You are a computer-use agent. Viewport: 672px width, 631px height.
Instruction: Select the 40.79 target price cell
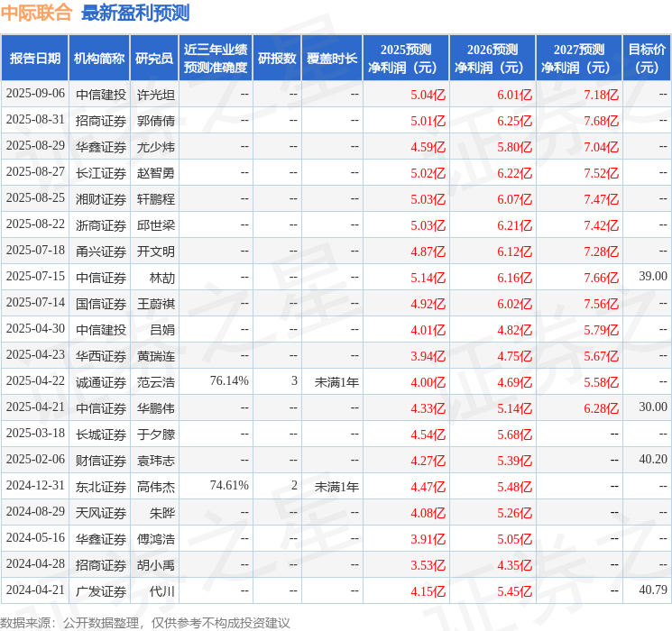653,590
